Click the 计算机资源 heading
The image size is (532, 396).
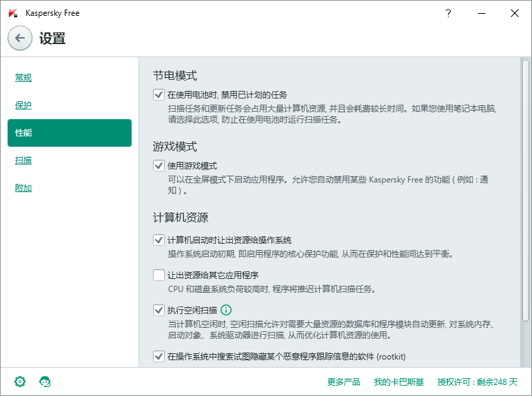(181, 218)
